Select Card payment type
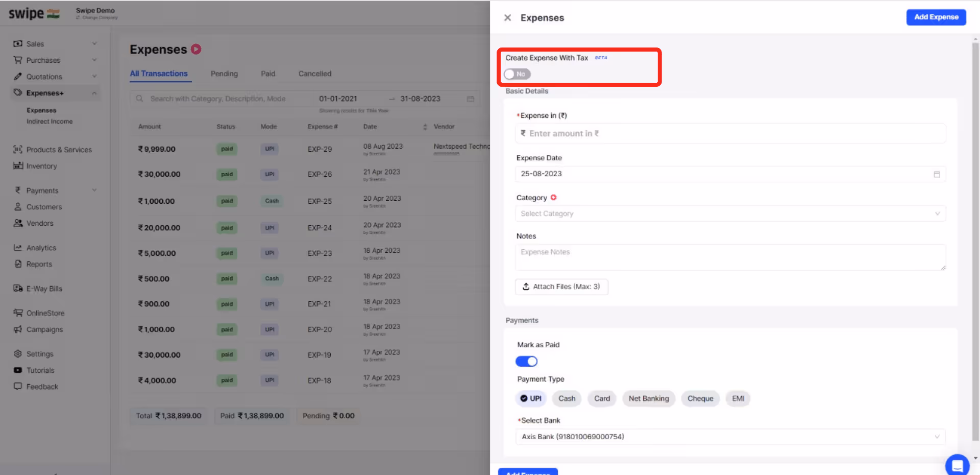The image size is (980, 475). point(602,398)
